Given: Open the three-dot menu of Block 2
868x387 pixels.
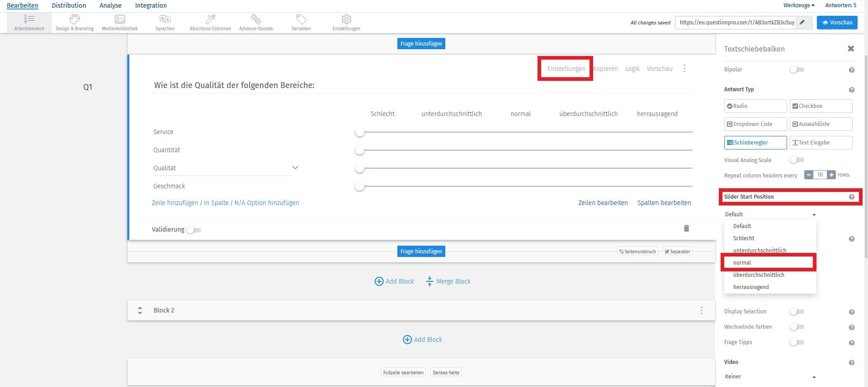Looking at the screenshot, I should point(702,310).
